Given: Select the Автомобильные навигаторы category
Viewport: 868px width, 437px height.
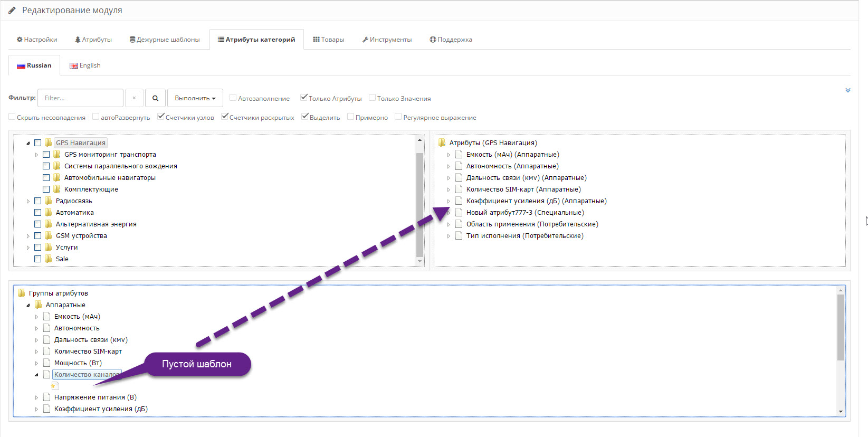Looking at the screenshot, I should click(110, 178).
